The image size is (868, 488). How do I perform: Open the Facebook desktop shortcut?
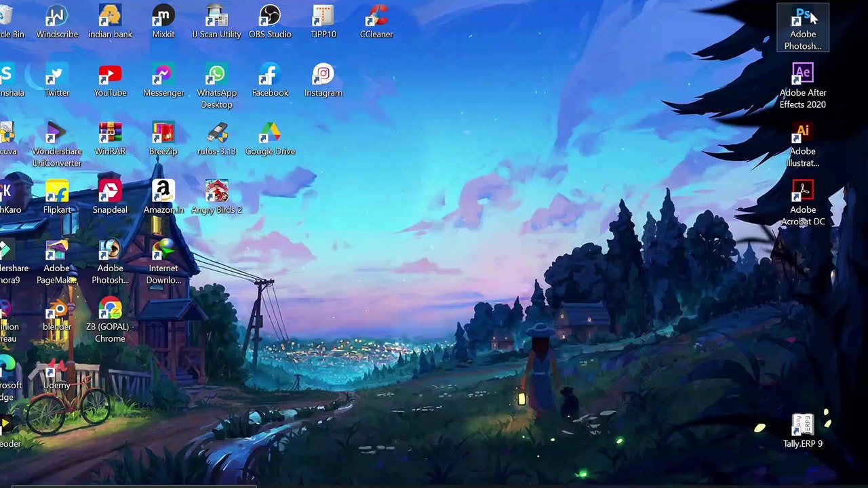coord(270,81)
